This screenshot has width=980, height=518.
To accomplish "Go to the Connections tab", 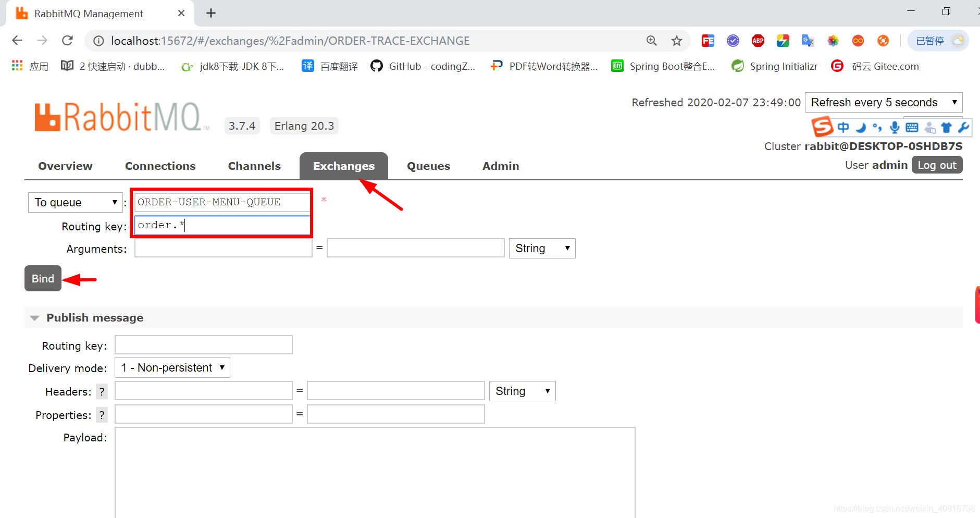I will tap(160, 166).
